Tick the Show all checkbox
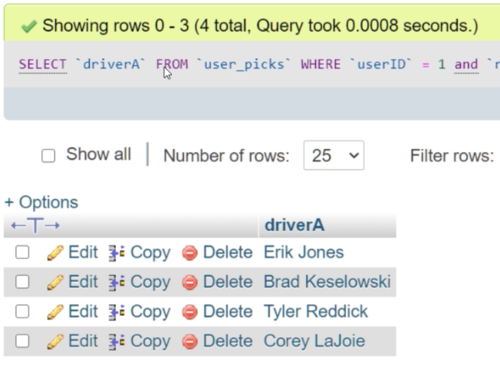 pos(48,156)
